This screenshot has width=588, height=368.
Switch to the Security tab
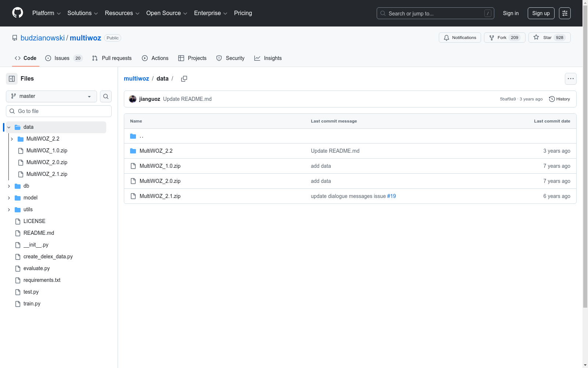coord(230,58)
